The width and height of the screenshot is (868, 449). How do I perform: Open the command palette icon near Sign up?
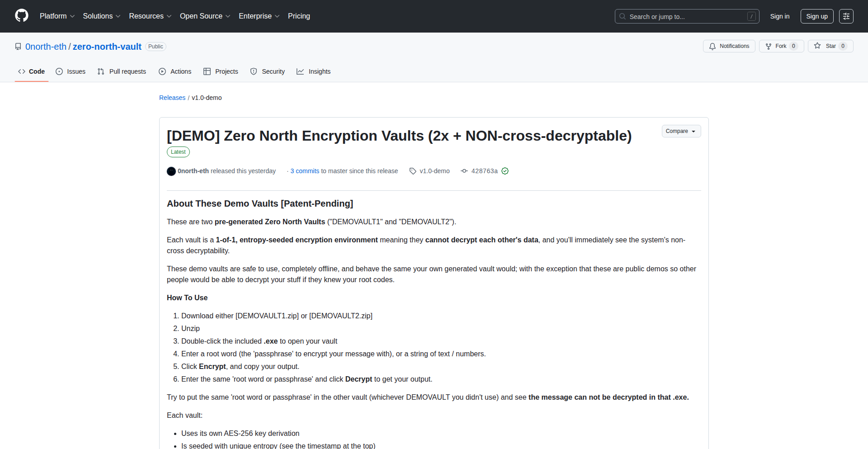846,16
